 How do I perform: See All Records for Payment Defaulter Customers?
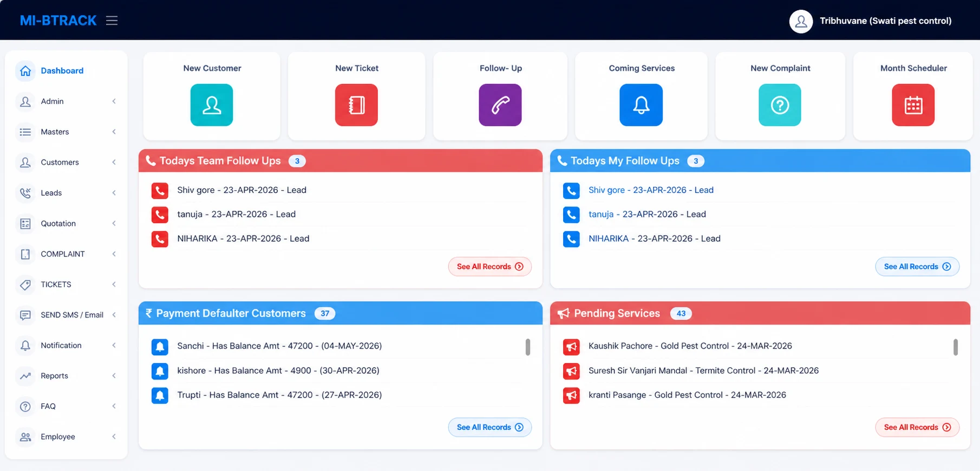pyautogui.click(x=489, y=427)
